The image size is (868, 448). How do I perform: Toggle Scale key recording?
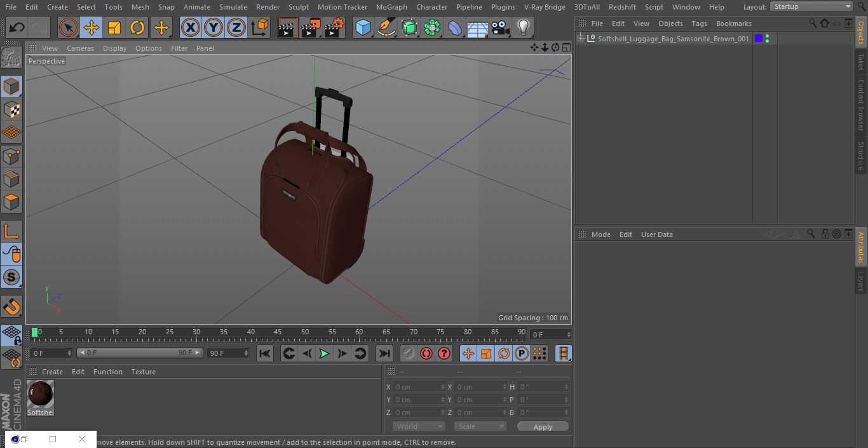(486, 353)
